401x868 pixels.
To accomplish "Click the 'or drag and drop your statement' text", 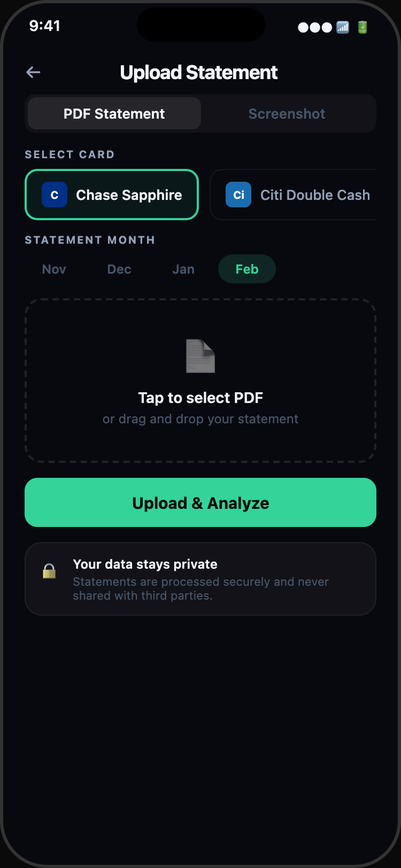I will [x=200, y=419].
